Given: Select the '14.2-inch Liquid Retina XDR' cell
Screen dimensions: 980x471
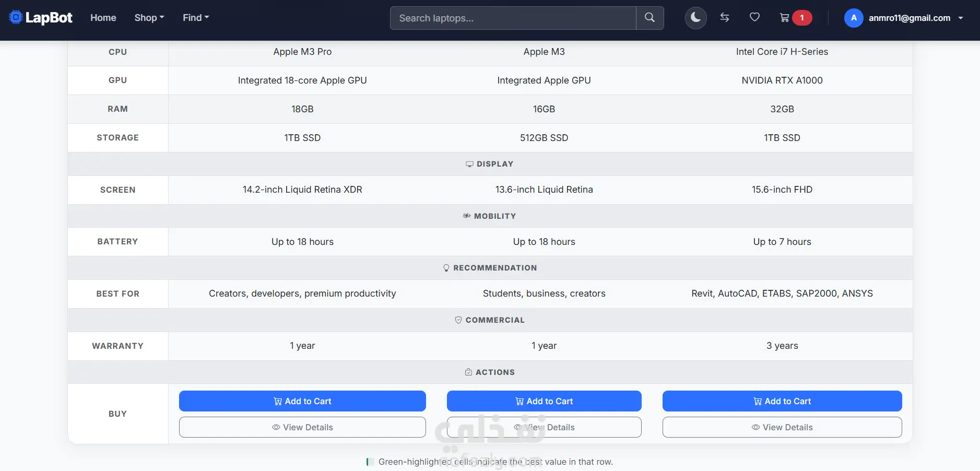Looking at the screenshot, I should click(x=302, y=190).
